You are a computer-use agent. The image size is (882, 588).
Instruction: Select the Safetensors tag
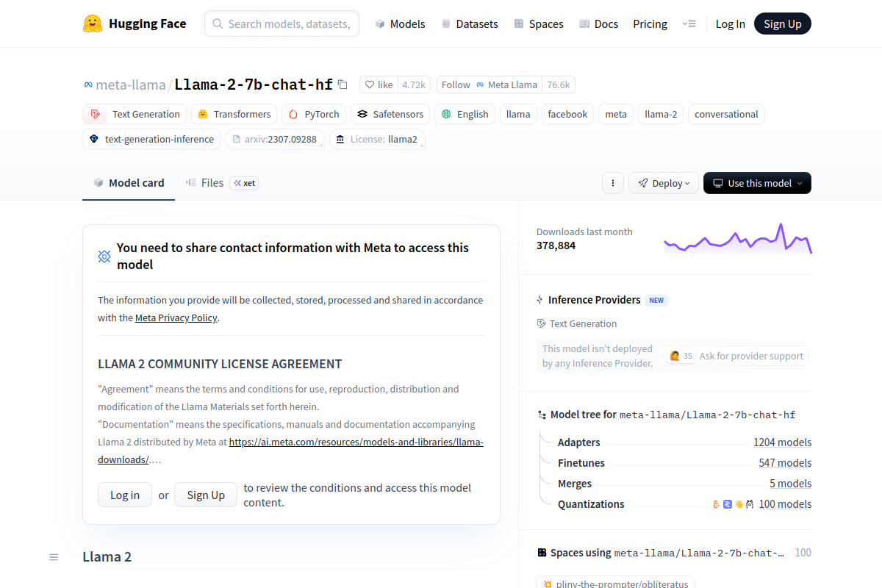390,114
